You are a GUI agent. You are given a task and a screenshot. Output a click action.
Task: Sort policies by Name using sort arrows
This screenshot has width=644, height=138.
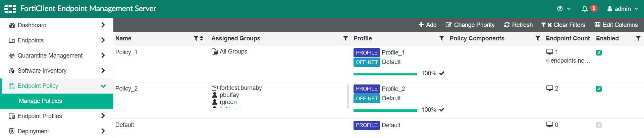[x=201, y=38]
